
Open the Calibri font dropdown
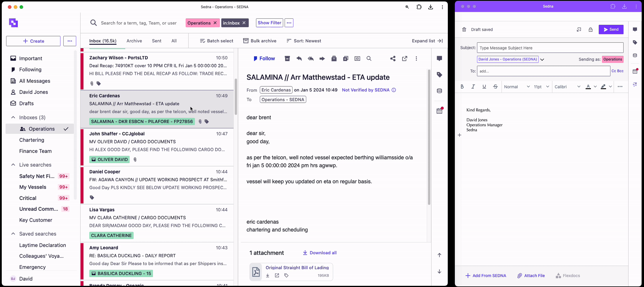pyautogui.click(x=568, y=87)
